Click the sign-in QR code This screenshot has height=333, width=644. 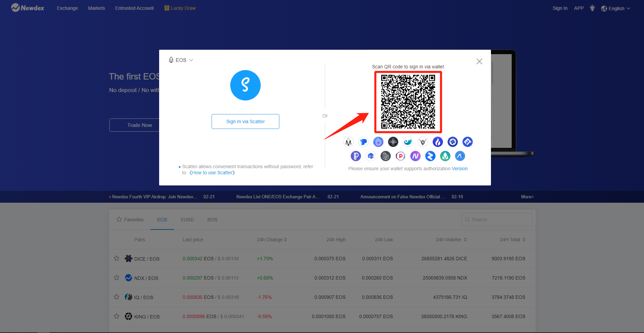point(408,102)
